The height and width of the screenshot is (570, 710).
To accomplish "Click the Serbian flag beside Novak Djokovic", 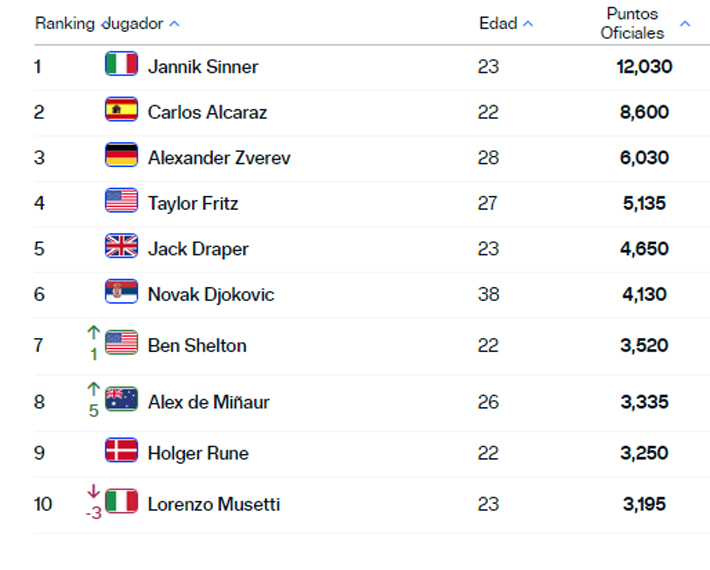I will (x=121, y=292).
